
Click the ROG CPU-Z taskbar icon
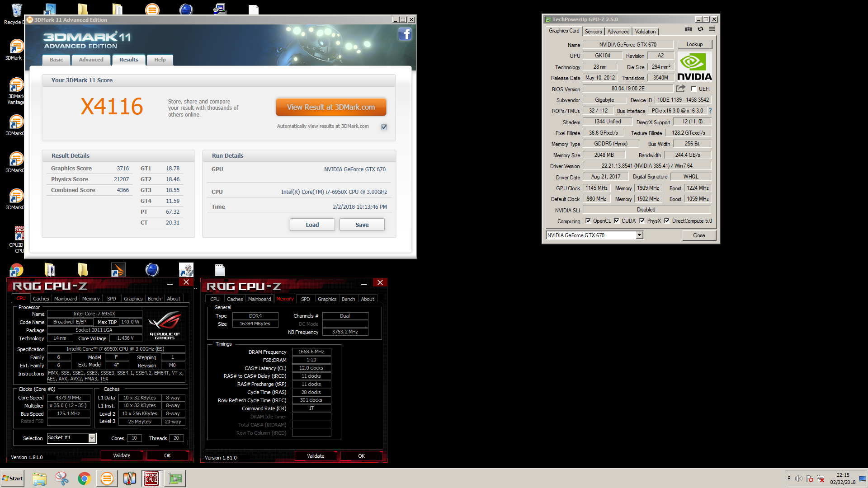[151, 479]
